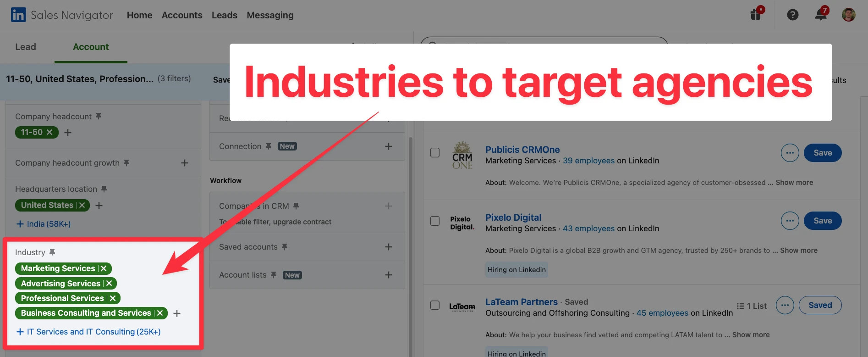Switch to the Lead tab
Viewport: 868px width, 357px height.
(x=26, y=47)
